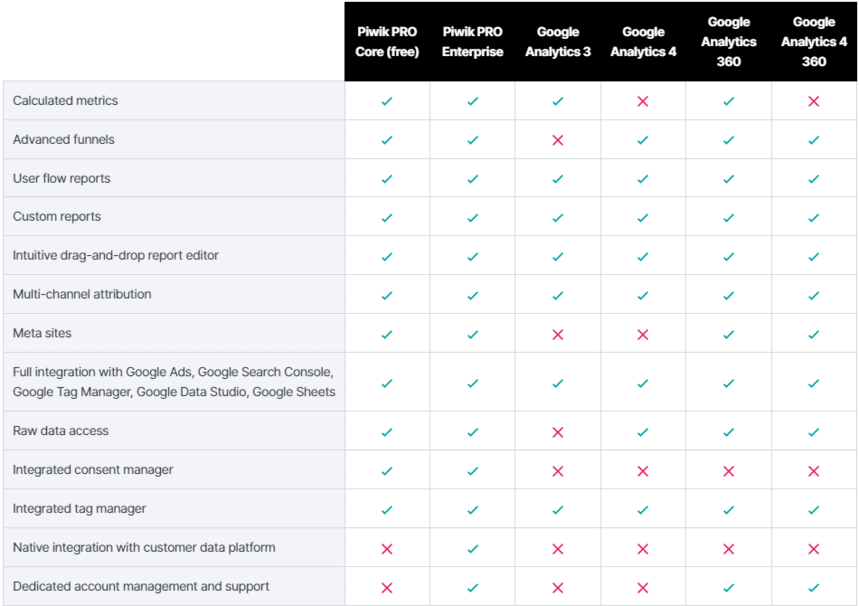Click the Custom reports row label
This screenshot has width=859, height=606.
point(57,217)
